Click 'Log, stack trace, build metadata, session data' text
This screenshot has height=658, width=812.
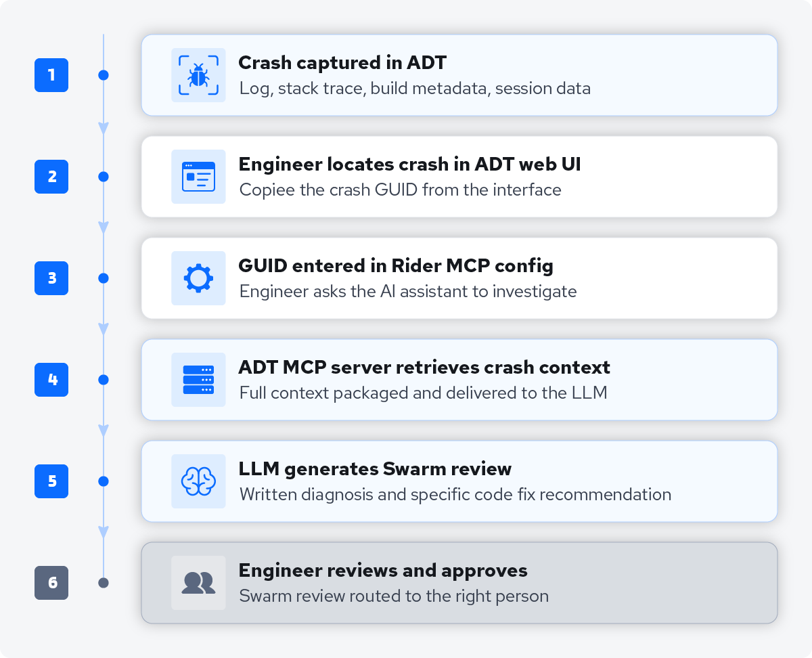[415, 88]
